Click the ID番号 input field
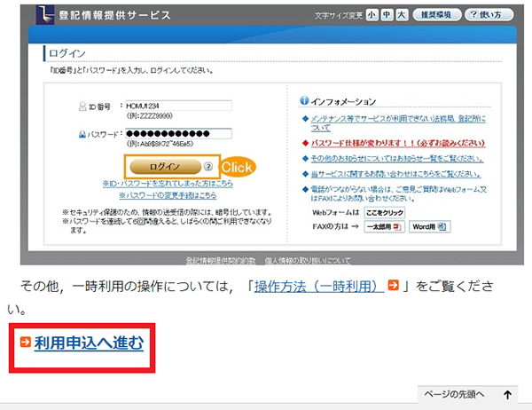Viewport: 532px width, 410px height. 178,106
